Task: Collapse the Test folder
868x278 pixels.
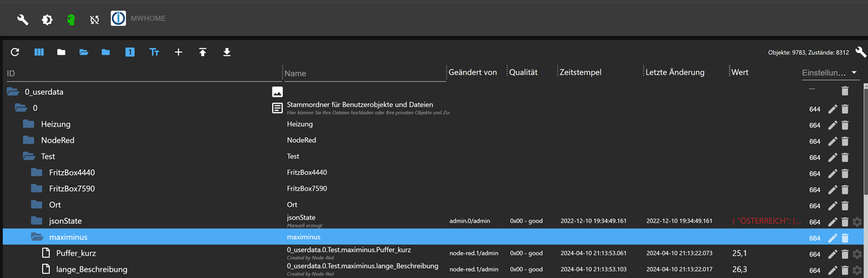Action: pyautogui.click(x=30, y=156)
